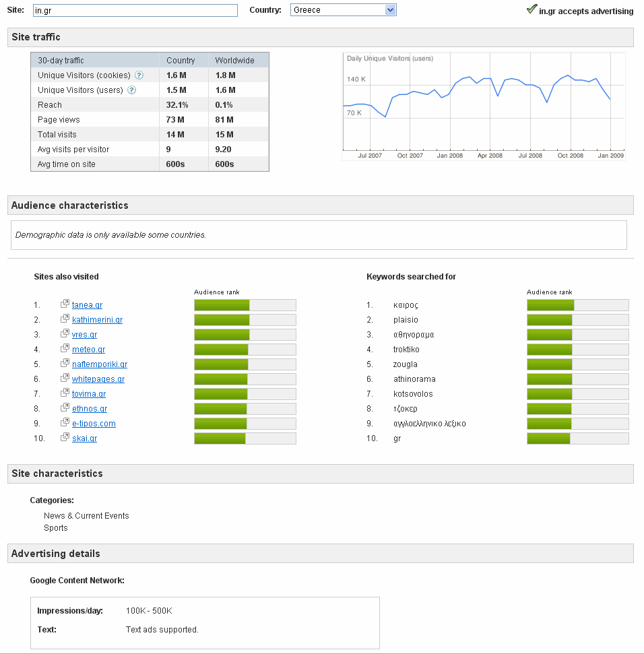Viewport: 644px width, 654px height.
Task: Click the Daily Unique Visitors line chart
Action: 484,106
